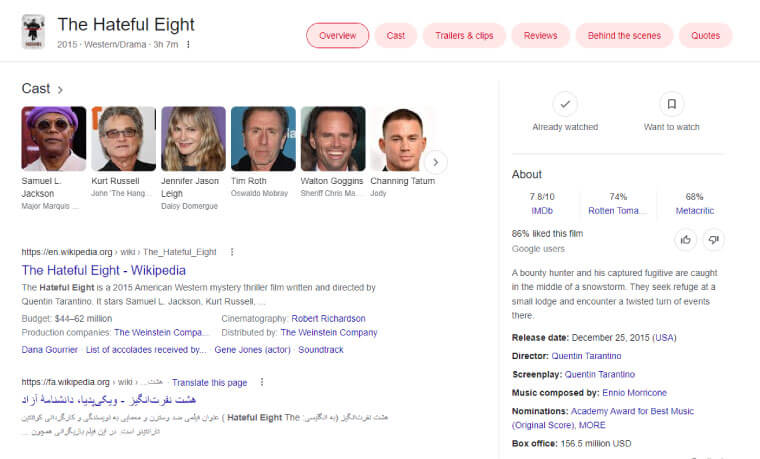Open Academy Award for Best Music nomination link
Viewport: 760px width, 459px height.
pyautogui.click(x=603, y=418)
